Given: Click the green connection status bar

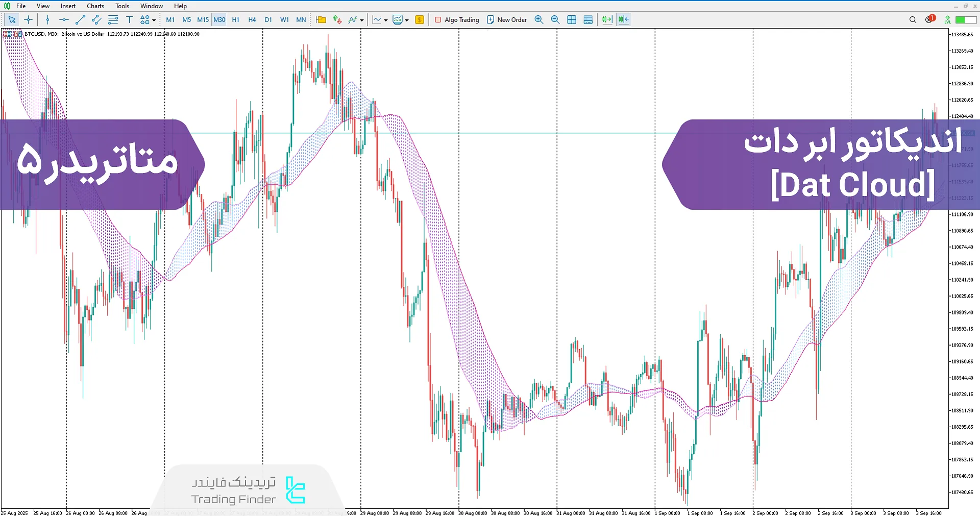Looking at the screenshot, I should pyautogui.click(x=966, y=20).
